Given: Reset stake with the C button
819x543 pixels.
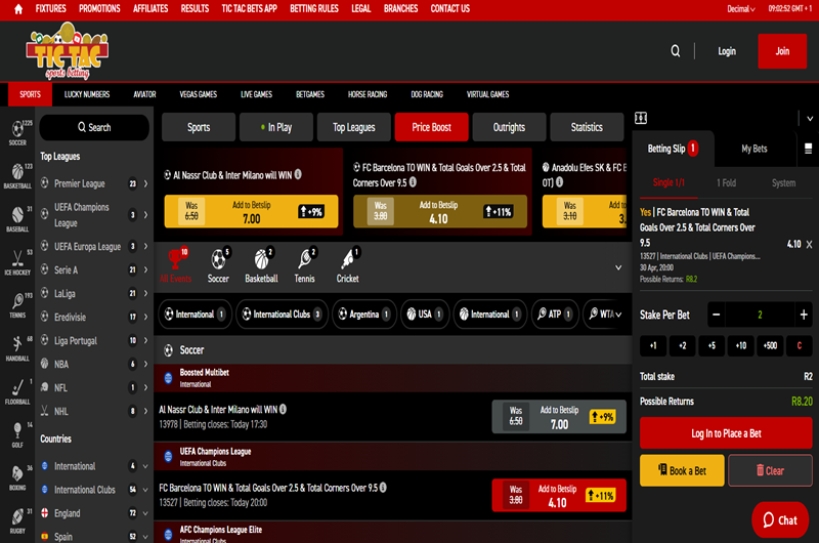Looking at the screenshot, I should point(799,346).
